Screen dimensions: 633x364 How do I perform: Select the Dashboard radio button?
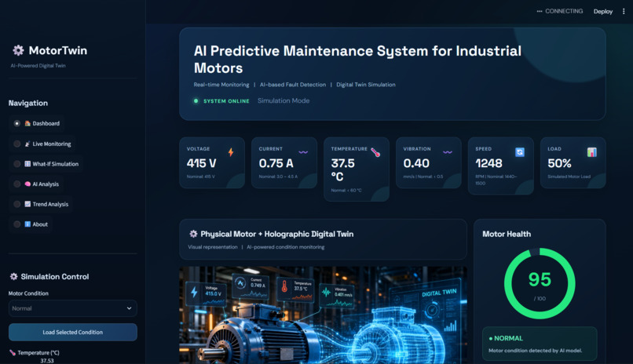[x=17, y=123]
